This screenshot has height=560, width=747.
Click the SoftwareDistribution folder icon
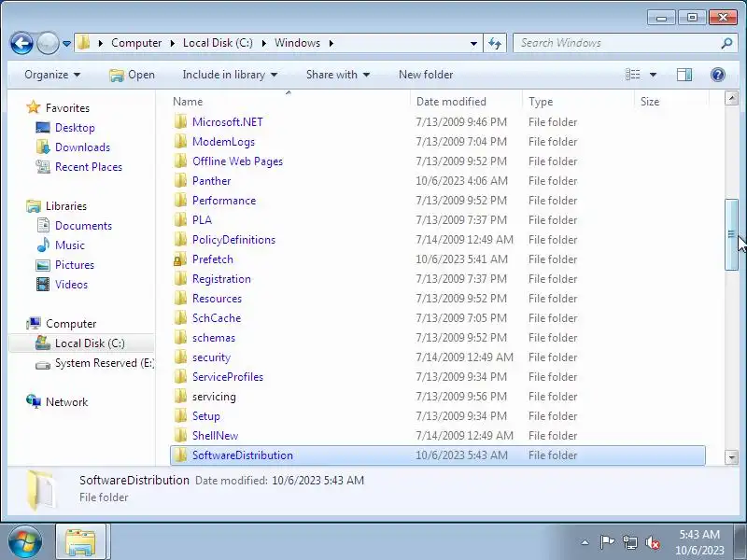tap(180, 455)
